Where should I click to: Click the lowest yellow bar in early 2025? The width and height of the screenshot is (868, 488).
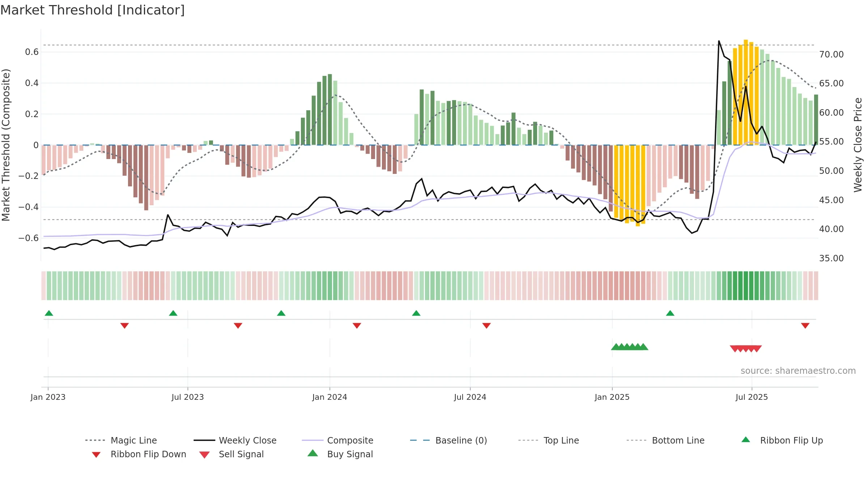click(638, 186)
